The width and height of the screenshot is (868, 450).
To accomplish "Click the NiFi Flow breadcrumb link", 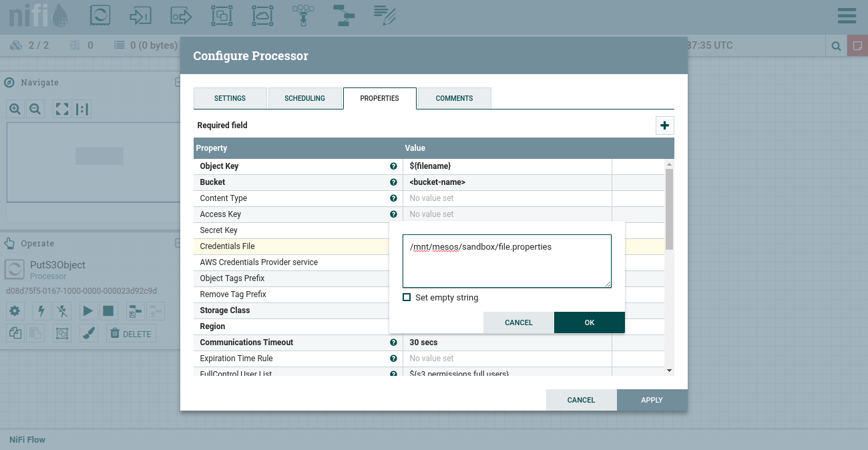I will click(27, 439).
